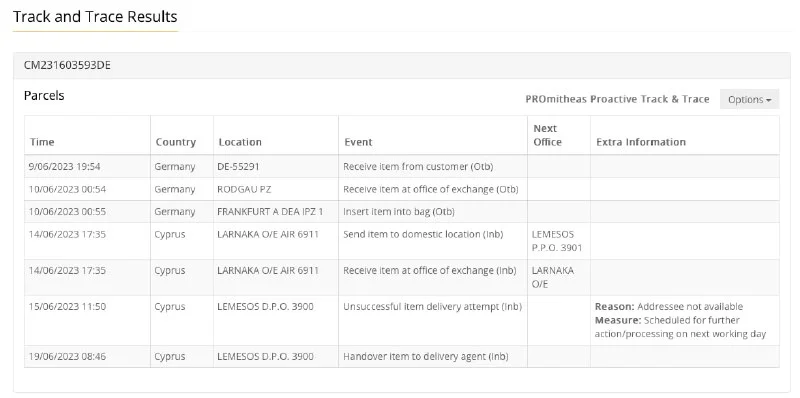Click the Parcels section heading

(44, 96)
